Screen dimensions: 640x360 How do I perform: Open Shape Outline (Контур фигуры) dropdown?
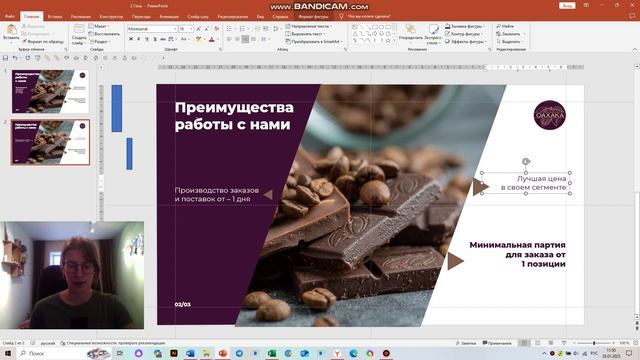point(464,34)
